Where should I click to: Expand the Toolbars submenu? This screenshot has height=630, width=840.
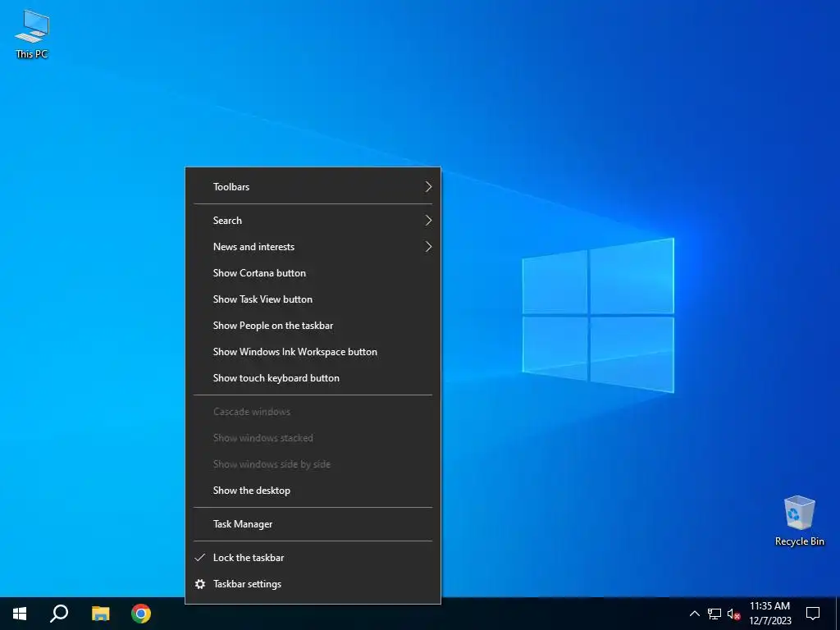pyautogui.click(x=313, y=187)
